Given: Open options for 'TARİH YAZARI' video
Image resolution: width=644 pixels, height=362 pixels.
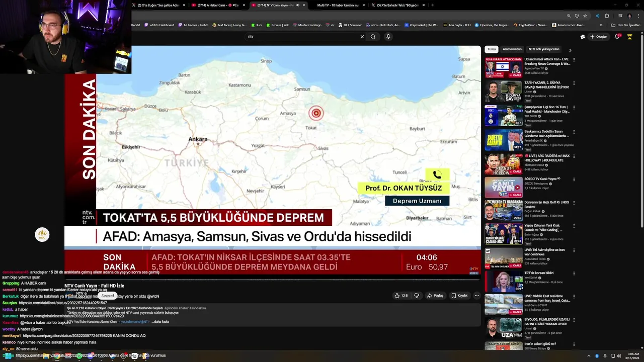Looking at the screenshot, I should 574,83.
